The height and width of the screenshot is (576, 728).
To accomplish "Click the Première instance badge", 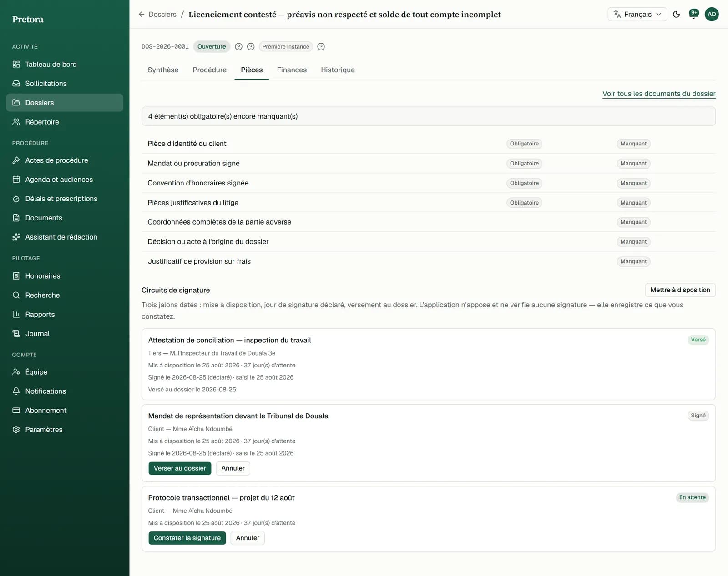I will pyautogui.click(x=286, y=46).
